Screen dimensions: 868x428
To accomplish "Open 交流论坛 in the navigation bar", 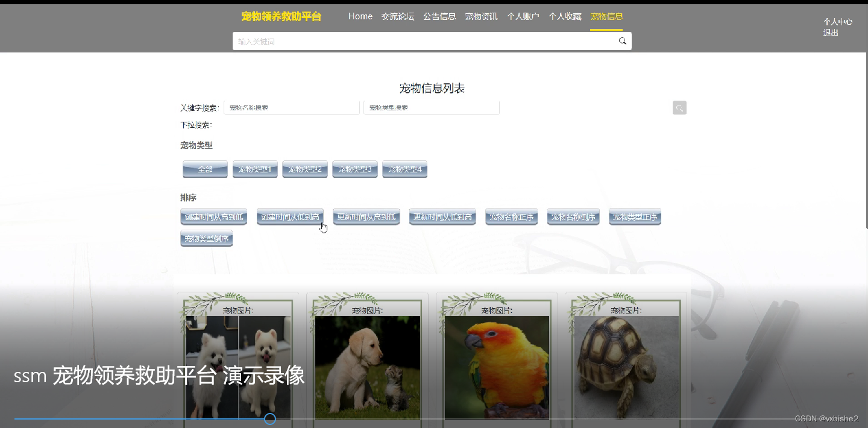I will [398, 16].
